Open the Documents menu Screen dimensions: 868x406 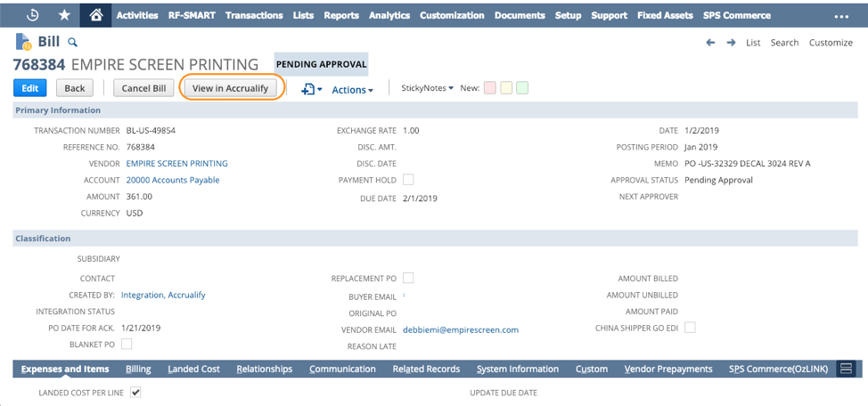coord(520,15)
